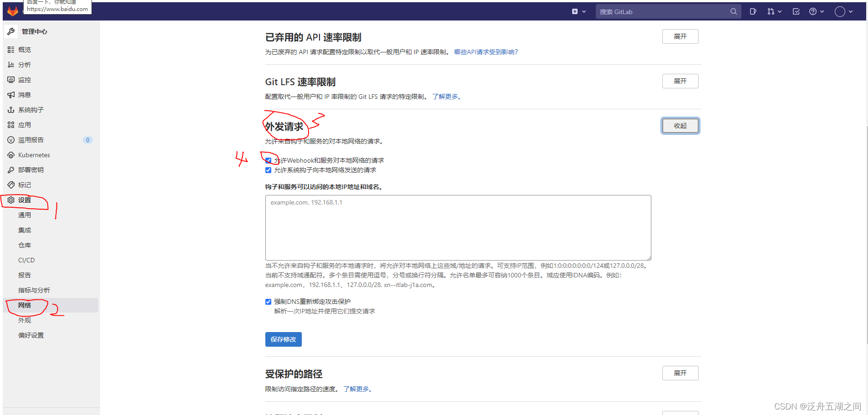Select the 监控 monitor icon in sidebar
The height and width of the screenshot is (415, 868).
tap(11, 79)
